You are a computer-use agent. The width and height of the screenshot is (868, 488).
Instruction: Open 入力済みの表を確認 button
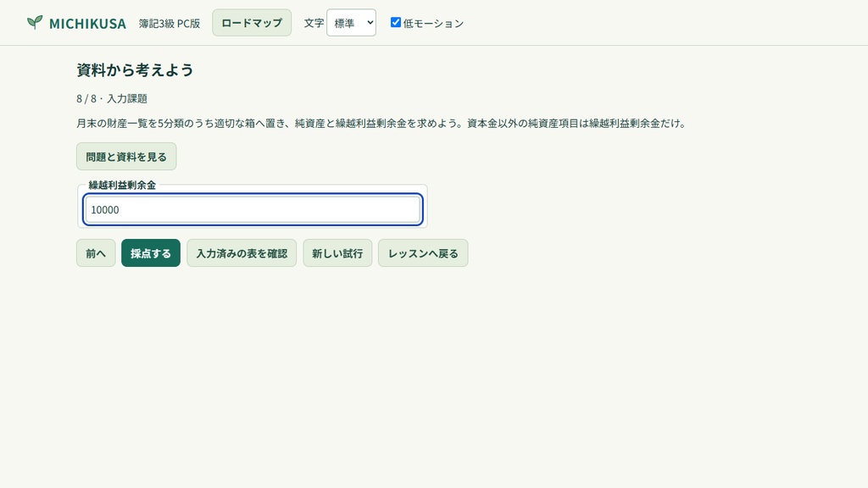tap(242, 252)
